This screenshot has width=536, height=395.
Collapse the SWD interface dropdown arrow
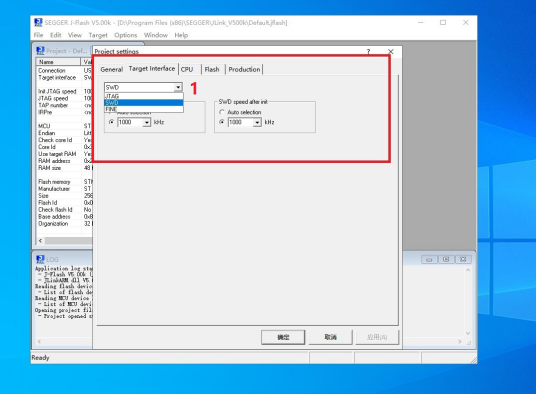[x=178, y=87]
